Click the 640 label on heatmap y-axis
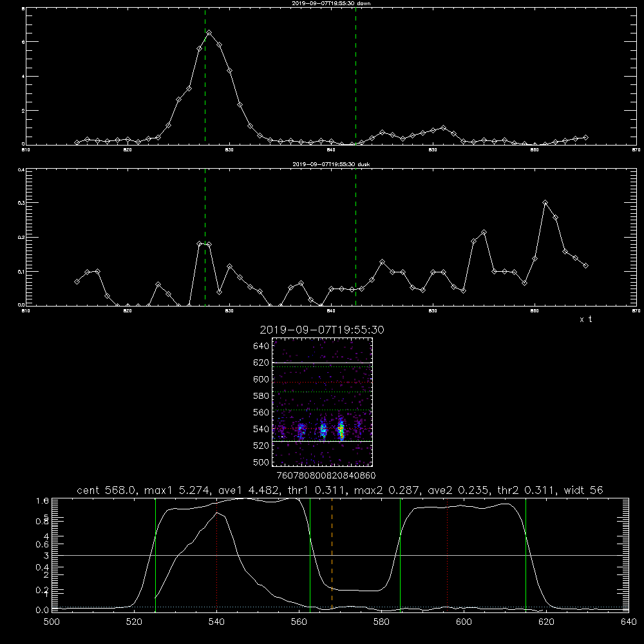Screen dimensions: 644x644 point(261,346)
